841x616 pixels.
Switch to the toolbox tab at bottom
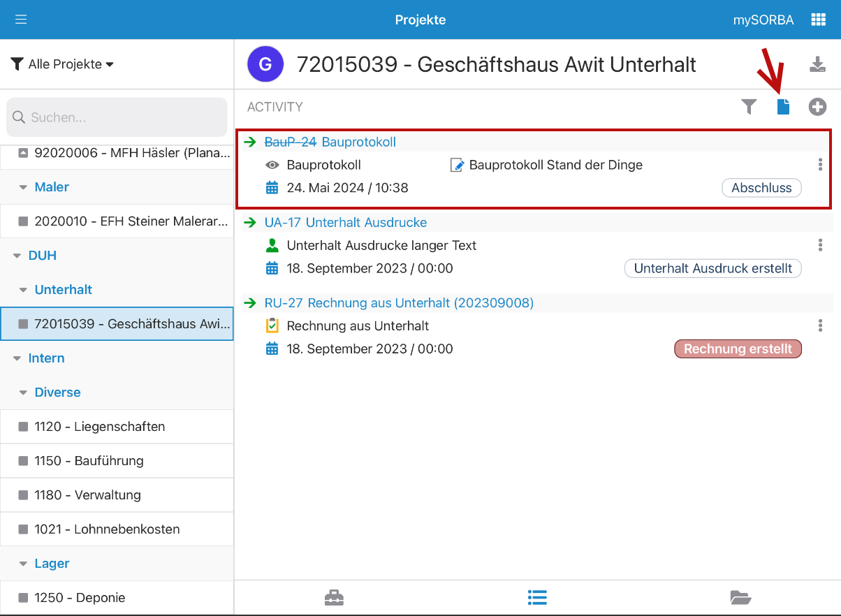[x=335, y=598]
